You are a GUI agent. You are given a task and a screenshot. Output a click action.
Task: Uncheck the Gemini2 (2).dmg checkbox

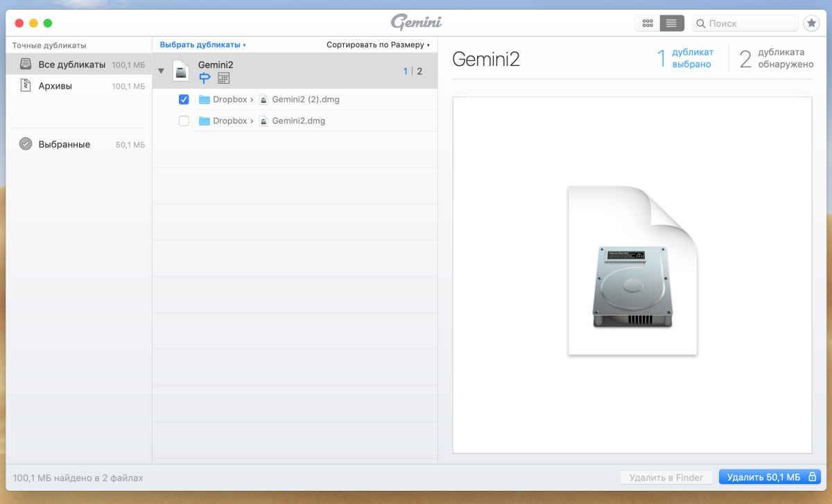coord(184,100)
